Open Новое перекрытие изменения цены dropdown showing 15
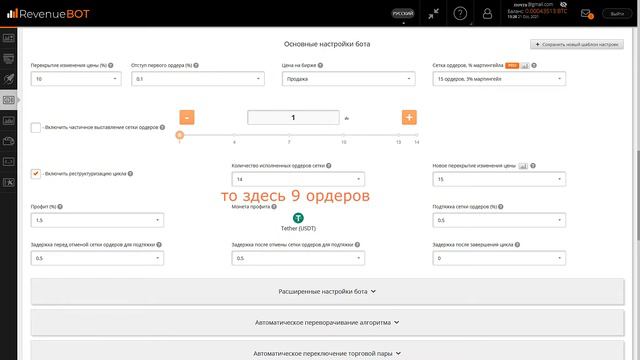This screenshot has width=640, height=360. 499,179
